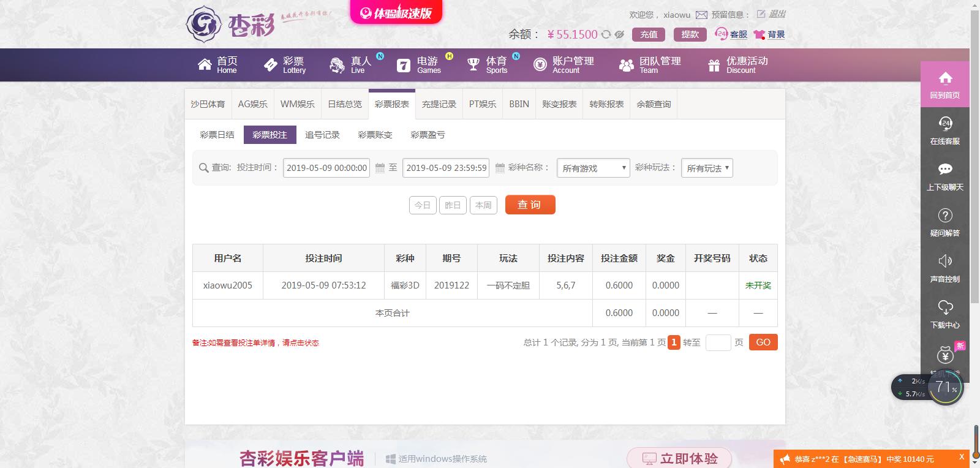This screenshot has width=980, height=468.
Task: Toggle 声音控制 speaker icon
Action: point(945,262)
